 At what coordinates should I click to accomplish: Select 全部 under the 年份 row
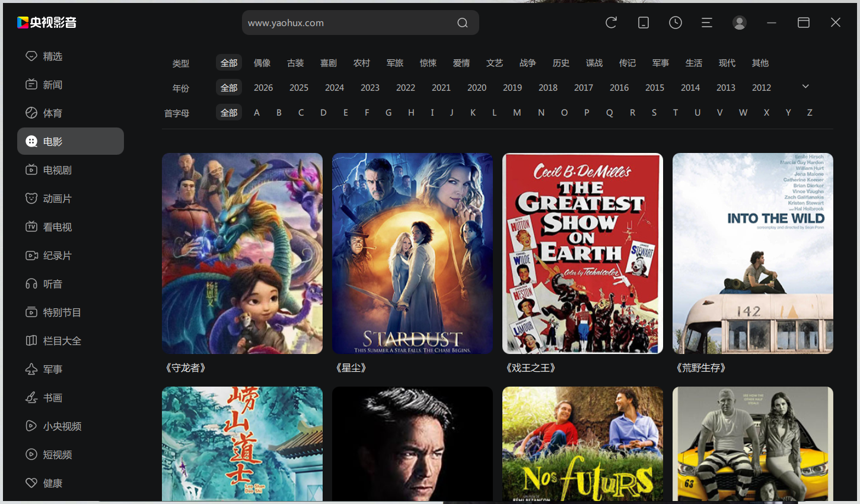(229, 87)
